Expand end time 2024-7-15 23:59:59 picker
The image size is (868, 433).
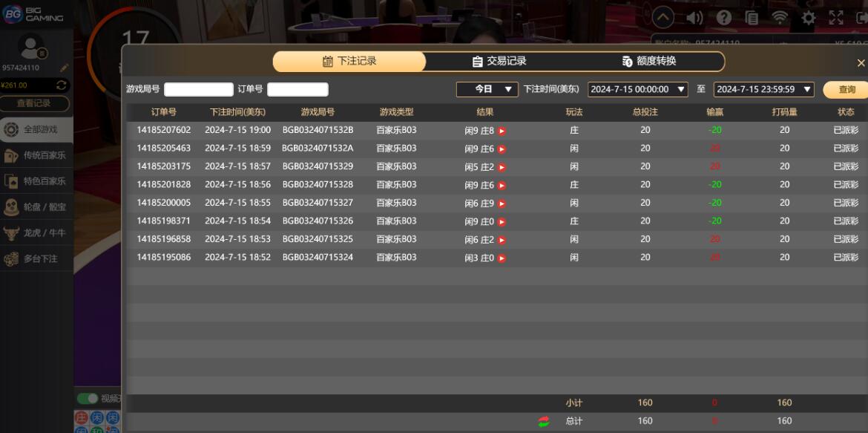[x=763, y=89]
